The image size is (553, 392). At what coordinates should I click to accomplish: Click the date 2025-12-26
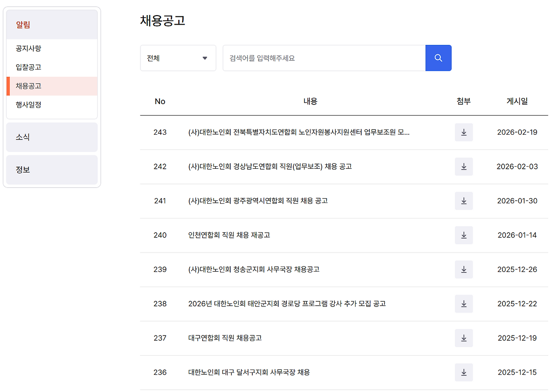pos(517,269)
